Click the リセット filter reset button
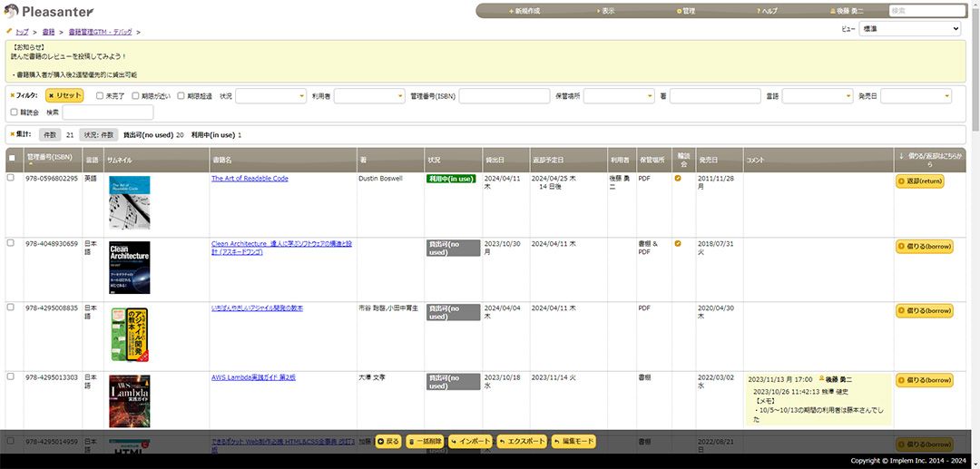The width and height of the screenshot is (980, 469). pyautogui.click(x=64, y=95)
